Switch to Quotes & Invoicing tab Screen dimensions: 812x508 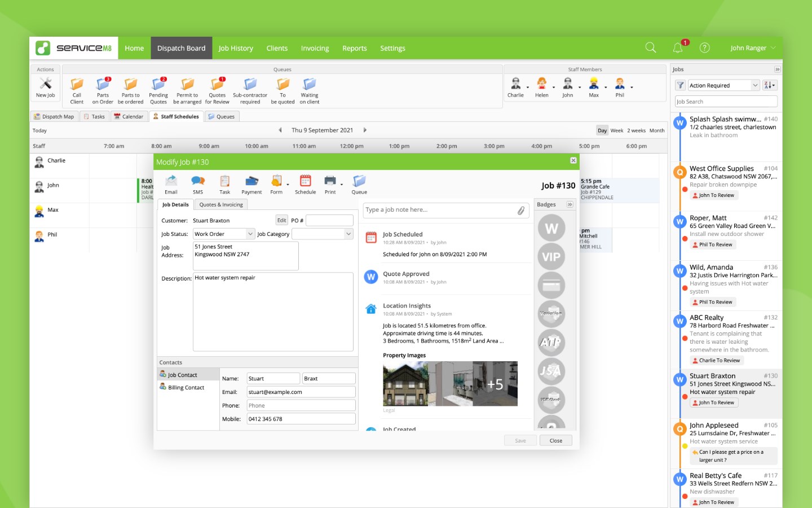click(221, 205)
